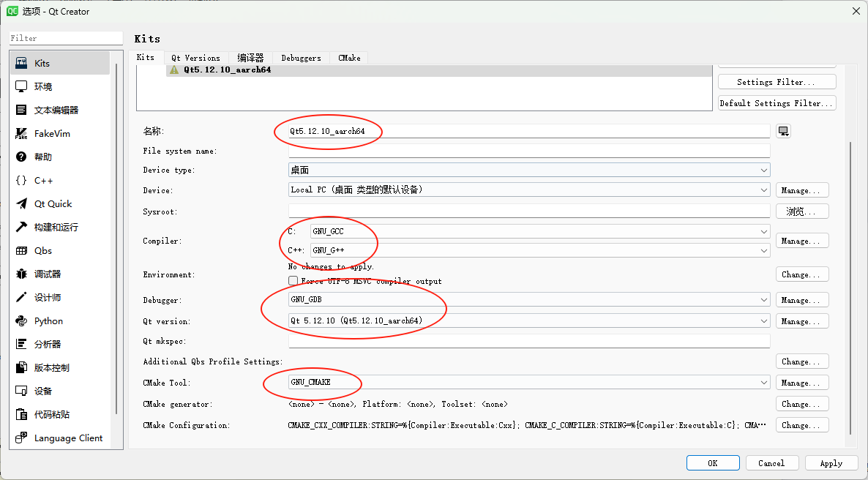The width and height of the screenshot is (868, 480).
Task: Open the CMake Tool dropdown GNU_CMAKE
Action: tap(529, 382)
